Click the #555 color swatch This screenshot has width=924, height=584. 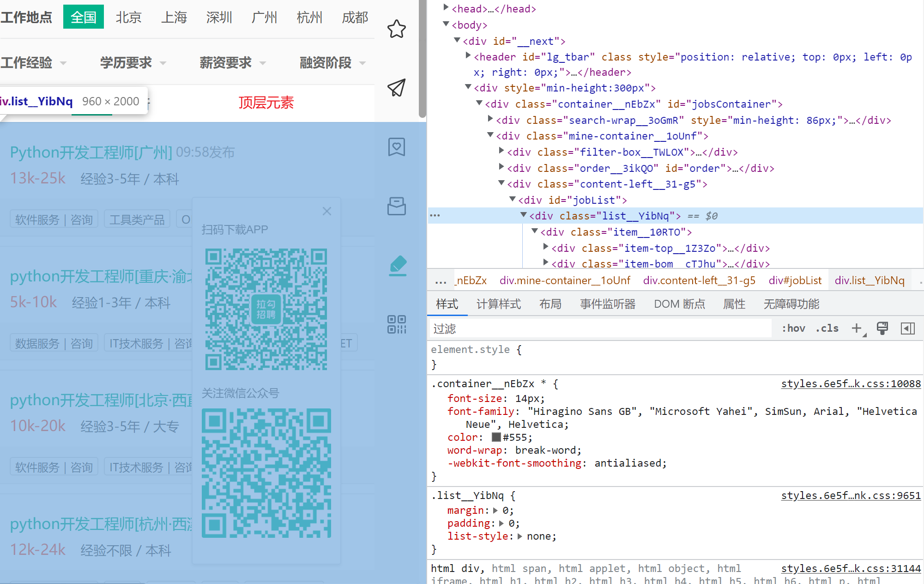coord(496,438)
